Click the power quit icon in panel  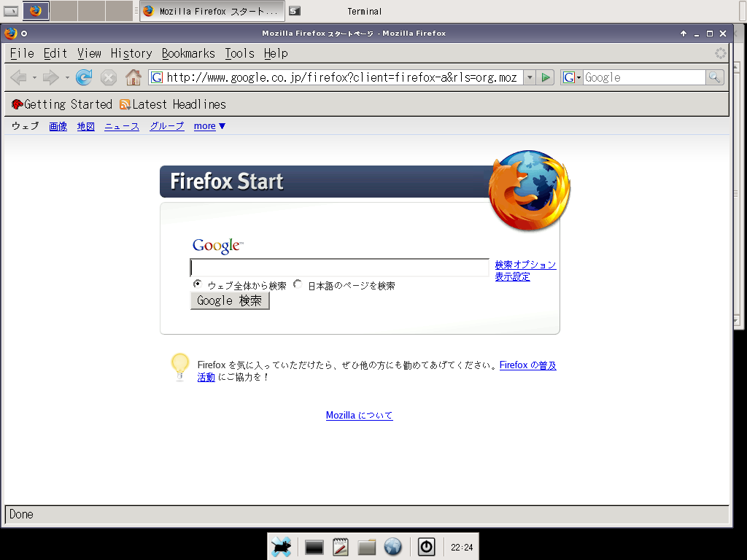point(426,547)
